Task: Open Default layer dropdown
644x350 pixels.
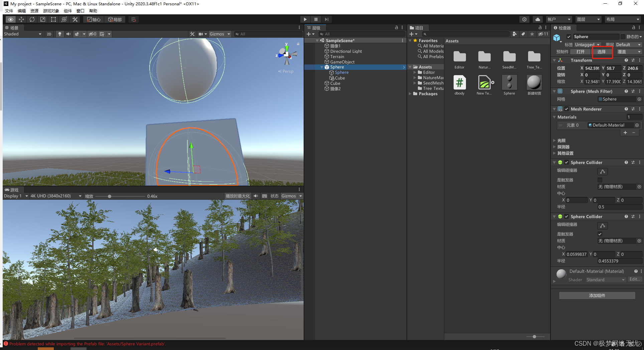Action: click(629, 45)
